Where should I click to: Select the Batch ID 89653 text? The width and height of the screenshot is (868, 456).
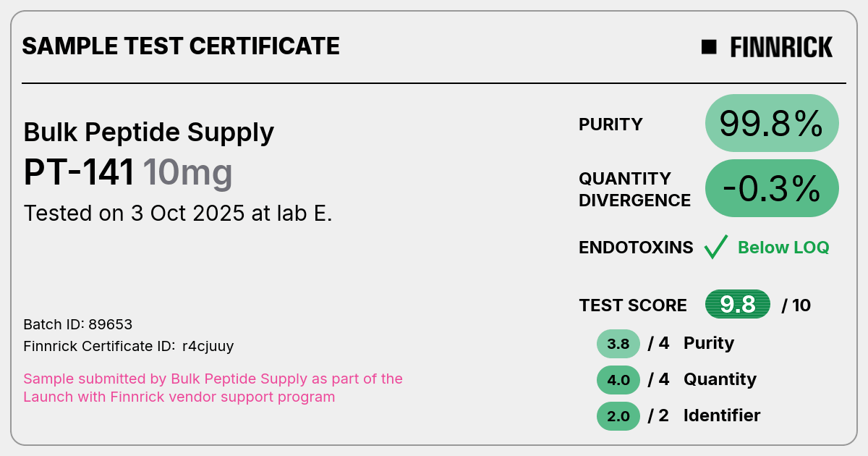(x=78, y=324)
